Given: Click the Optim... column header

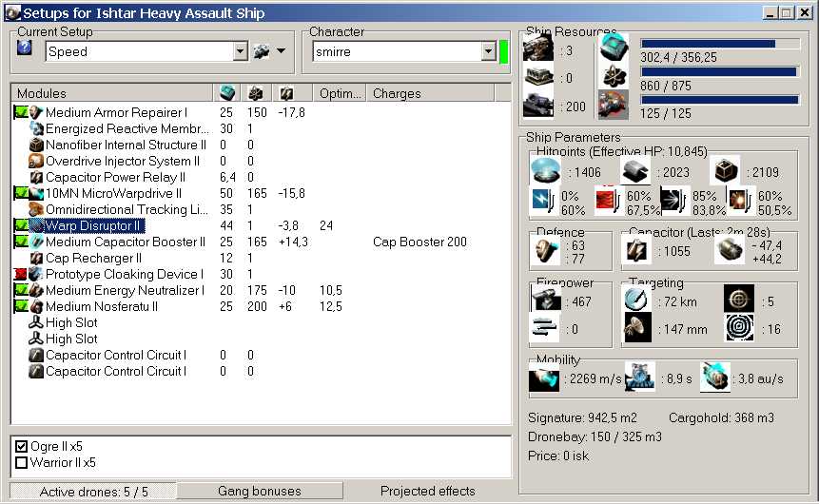Looking at the screenshot, I should (340, 93).
